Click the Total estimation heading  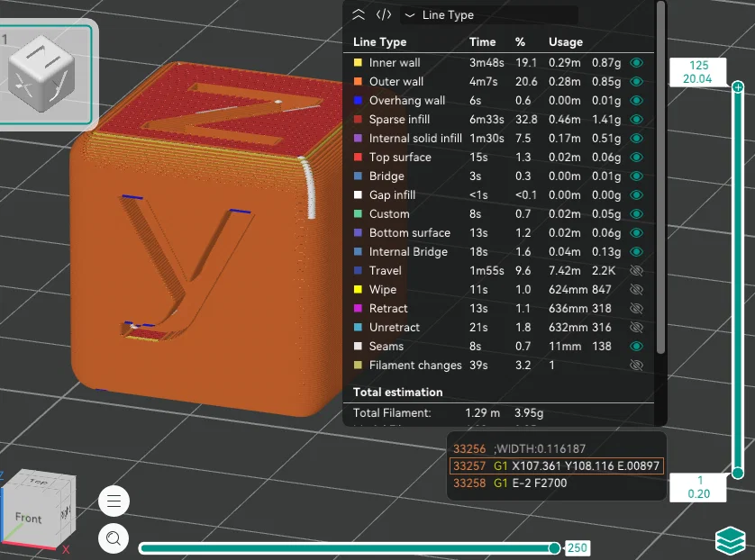click(x=397, y=393)
